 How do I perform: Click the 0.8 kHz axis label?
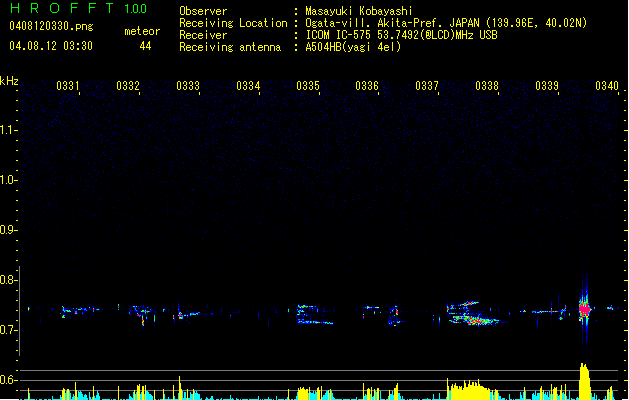pos(8,280)
